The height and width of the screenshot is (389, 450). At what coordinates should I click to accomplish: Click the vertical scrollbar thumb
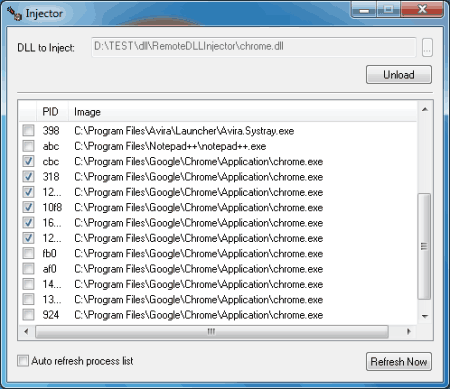[424, 246]
